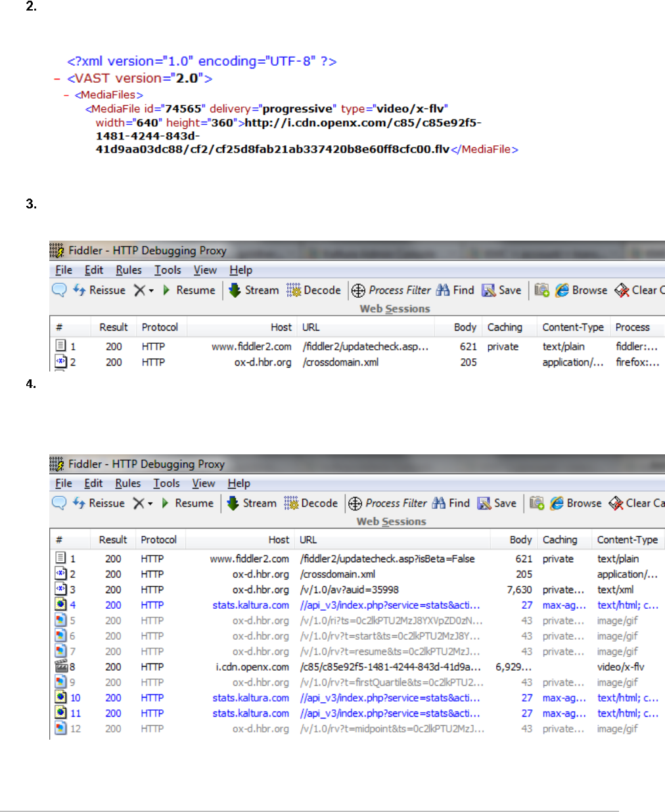The image size is (665, 812).
Task: Open File menu in step 3 Fiddler window
Action: [x=64, y=270]
